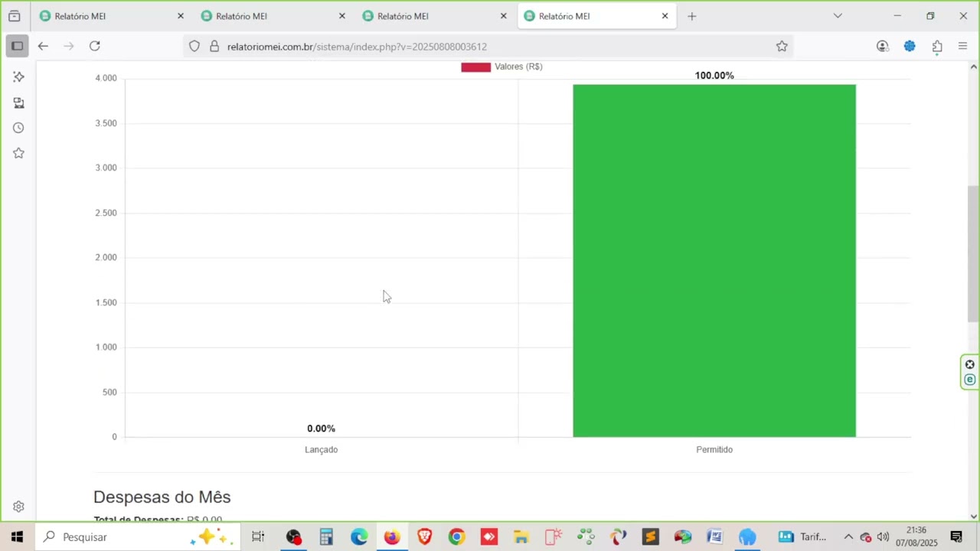
Task: Switch to Firefox in the taskbar
Action: [392, 537]
